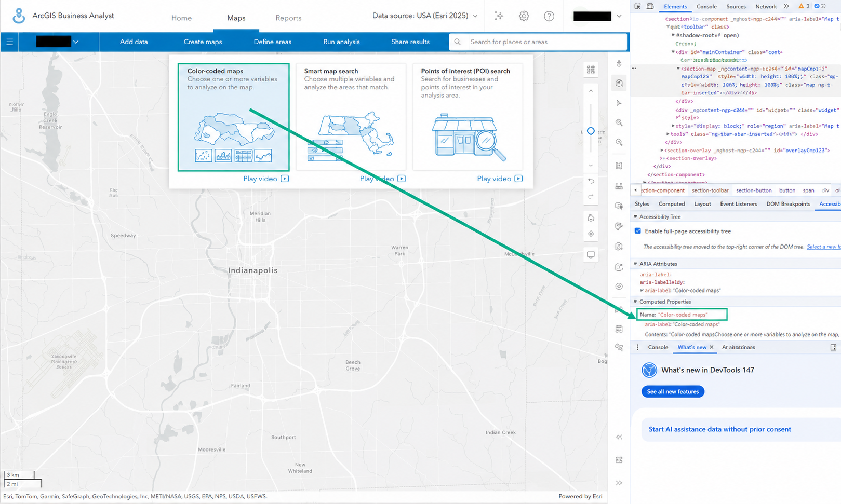Play video for Color-coded maps

click(x=266, y=179)
